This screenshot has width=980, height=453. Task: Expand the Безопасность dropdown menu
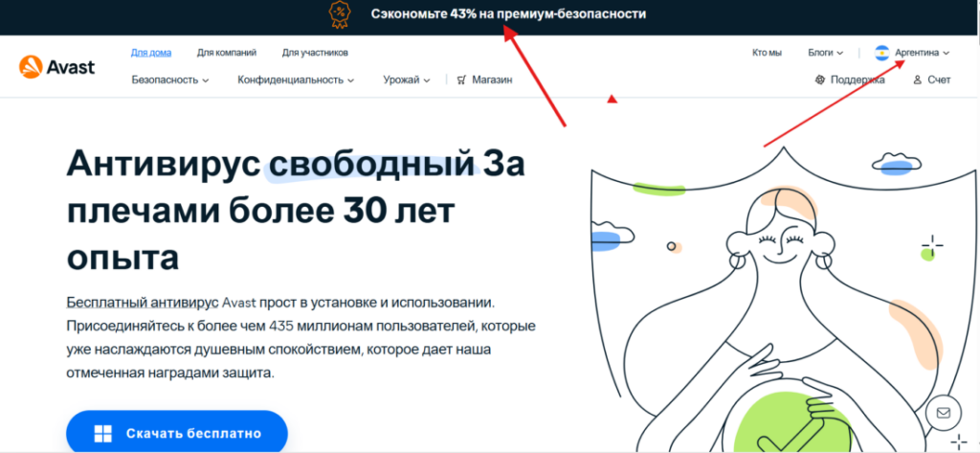pyautogui.click(x=170, y=80)
